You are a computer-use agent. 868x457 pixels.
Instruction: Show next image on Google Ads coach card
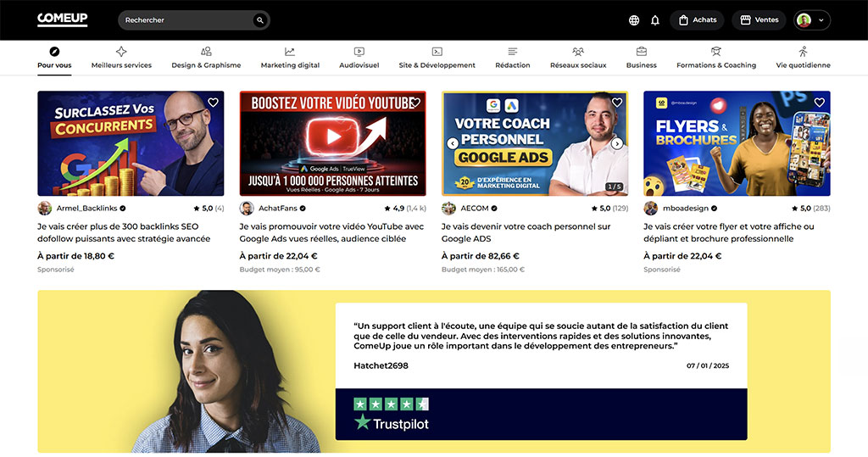click(x=617, y=143)
